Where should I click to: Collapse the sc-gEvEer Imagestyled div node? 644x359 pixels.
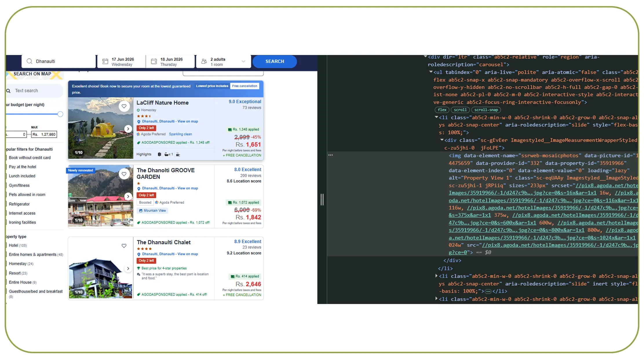pos(442,140)
